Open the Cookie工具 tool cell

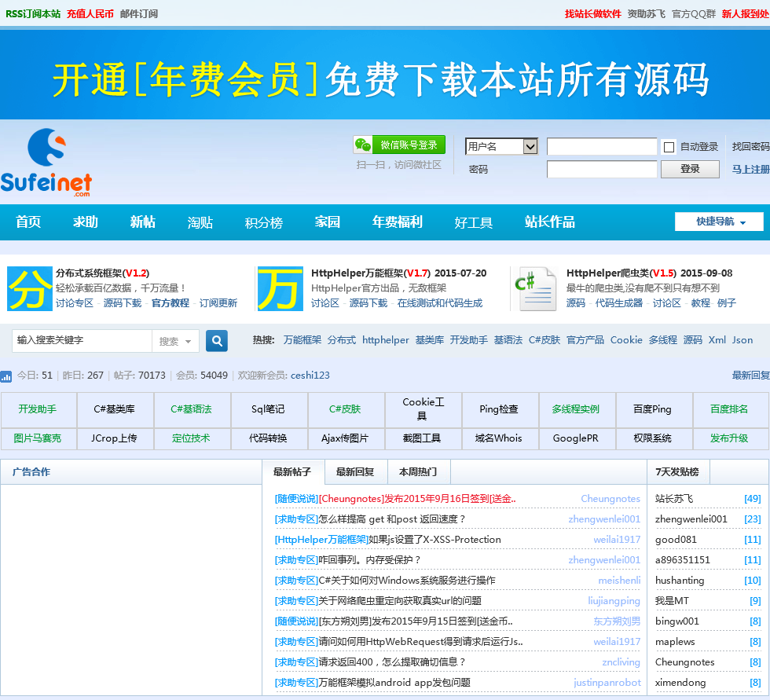coord(423,409)
